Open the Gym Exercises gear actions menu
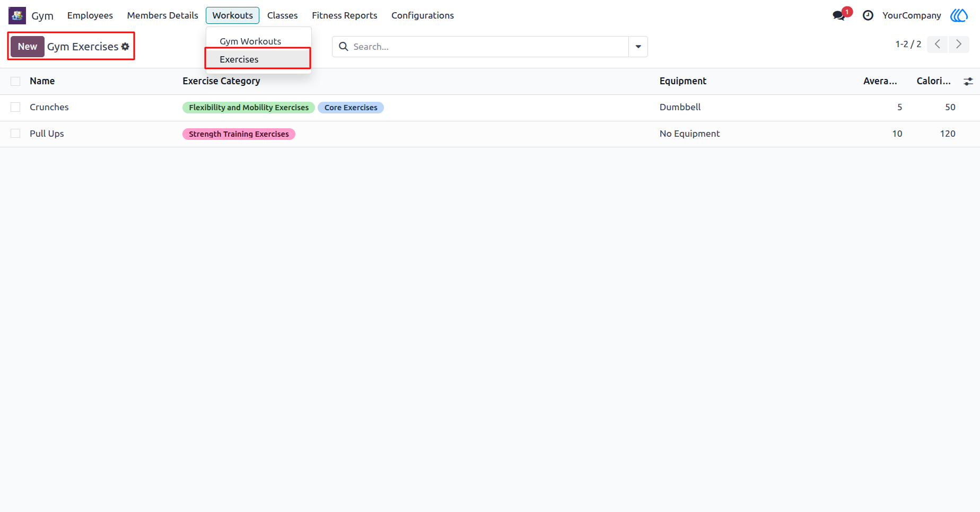Viewport: 980px width, 512px height. 125,47
